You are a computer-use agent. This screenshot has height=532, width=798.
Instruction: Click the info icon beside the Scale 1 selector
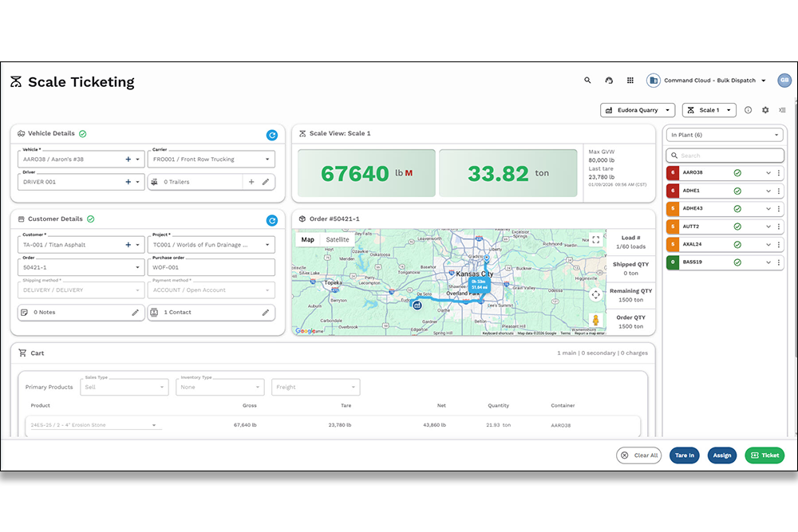tap(747, 110)
